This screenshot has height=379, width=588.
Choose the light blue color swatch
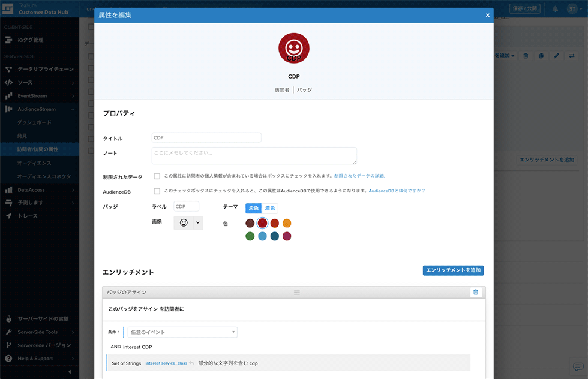point(263,236)
